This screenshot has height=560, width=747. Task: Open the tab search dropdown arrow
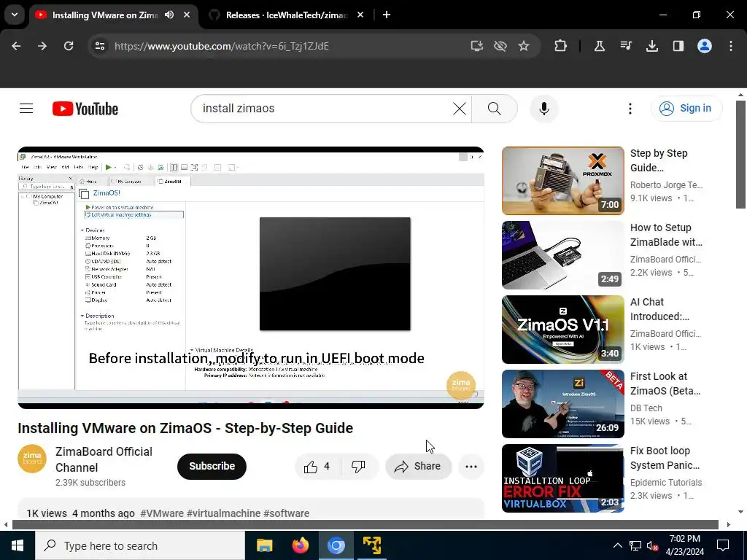(15, 15)
